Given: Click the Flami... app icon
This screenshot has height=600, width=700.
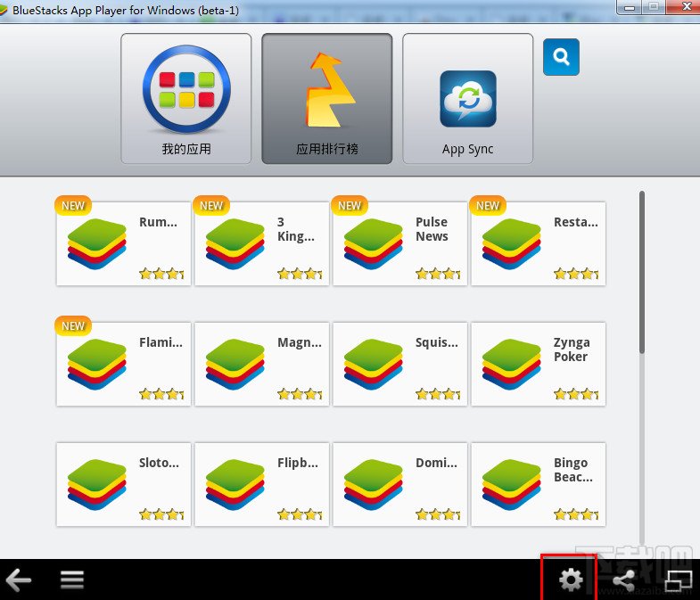Looking at the screenshot, I should (97, 365).
